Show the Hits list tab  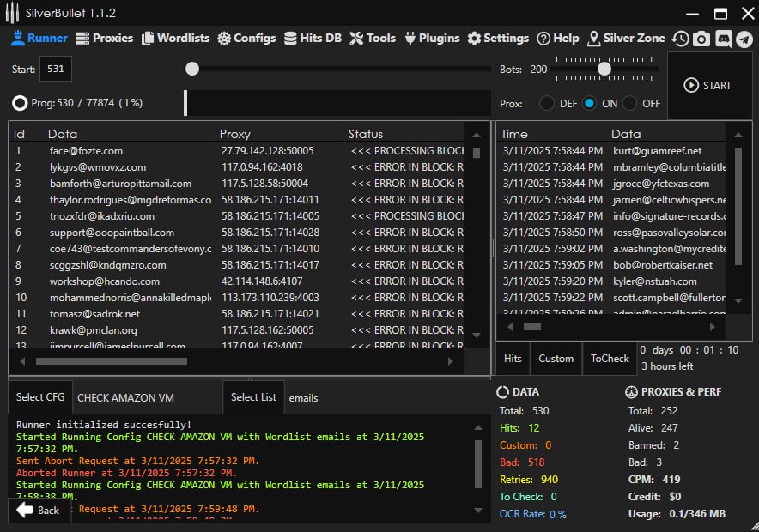click(513, 359)
